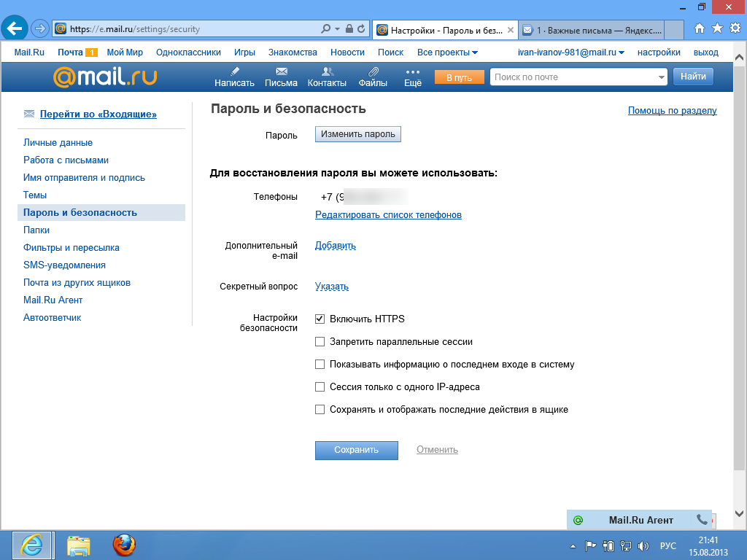Click the Ещё three-dots icon

click(413, 71)
